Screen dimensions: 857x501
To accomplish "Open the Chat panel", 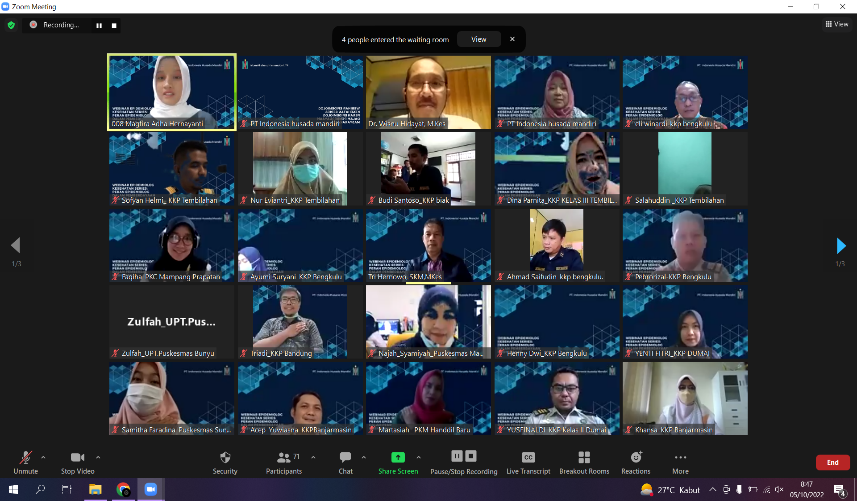I will coord(345,462).
